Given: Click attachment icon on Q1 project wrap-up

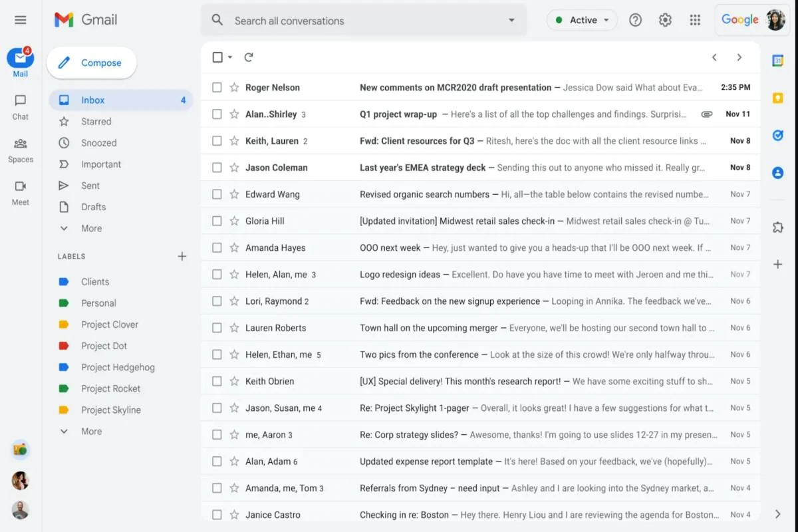Looking at the screenshot, I should pyautogui.click(x=707, y=114).
